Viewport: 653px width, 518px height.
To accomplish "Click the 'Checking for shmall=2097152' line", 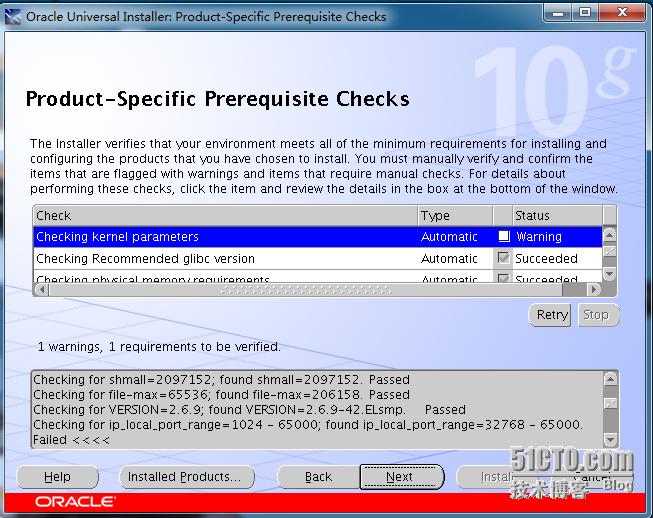I will coord(222,379).
